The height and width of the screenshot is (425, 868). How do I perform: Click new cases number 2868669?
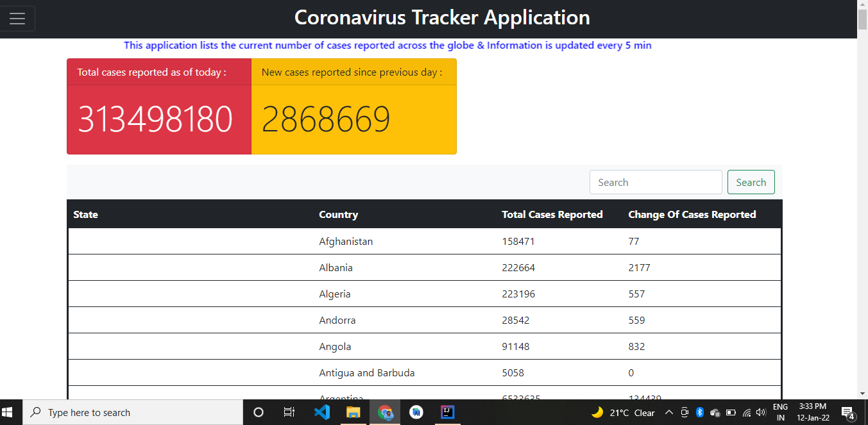(x=326, y=120)
